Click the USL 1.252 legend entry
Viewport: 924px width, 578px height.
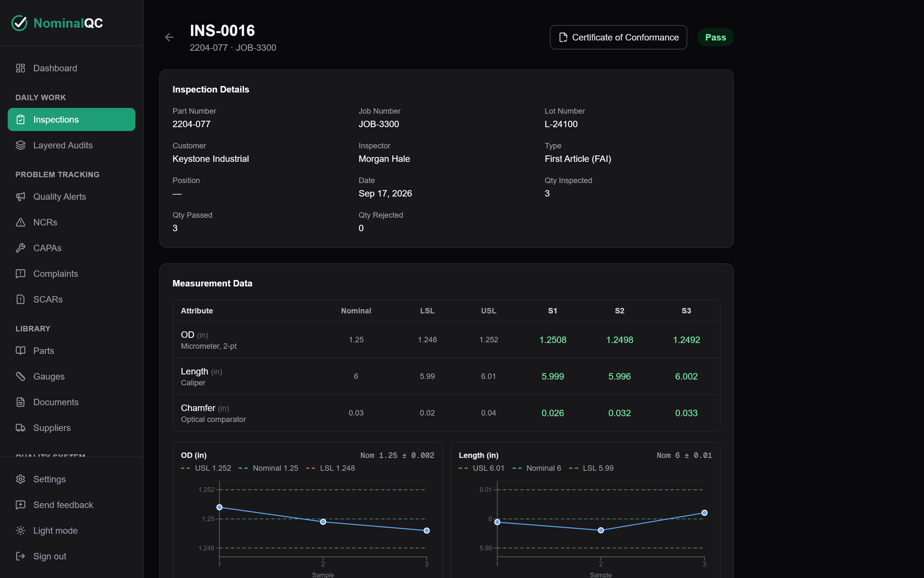206,468
